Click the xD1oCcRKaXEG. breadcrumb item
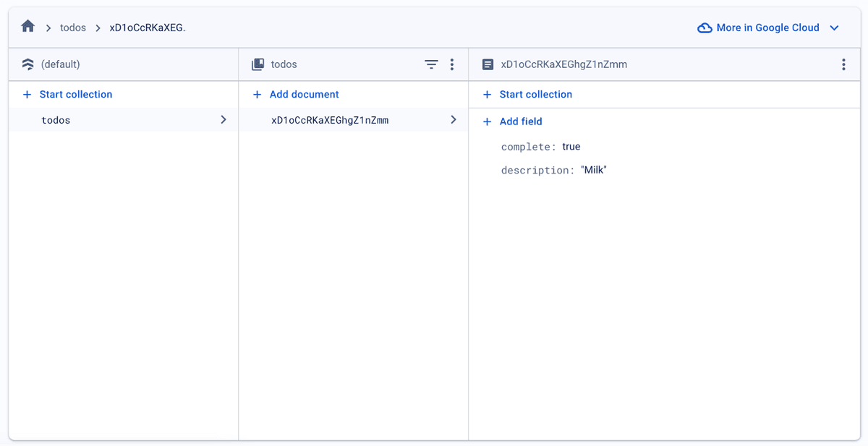Viewport: 868px width, 446px height. tap(148, 28)
